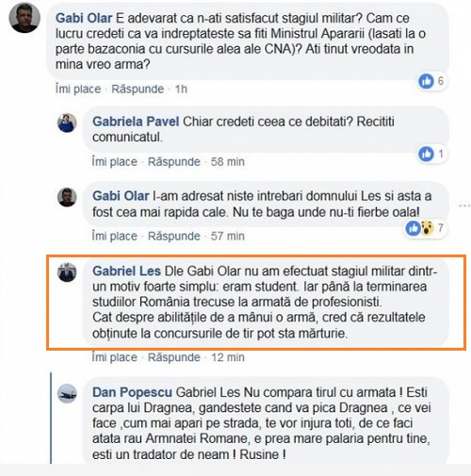Reply to Gabriel Les's comment
471x476 pixels.
click(174, 357)
